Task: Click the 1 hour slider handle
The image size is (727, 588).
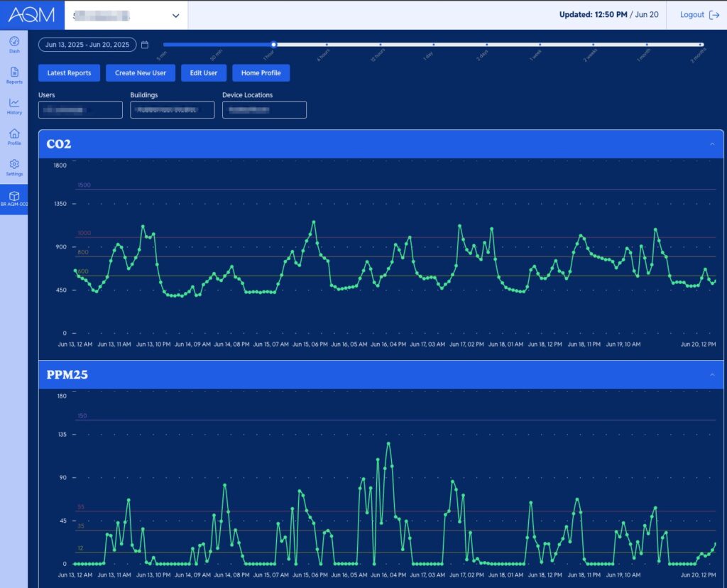Action: [273, 45]
